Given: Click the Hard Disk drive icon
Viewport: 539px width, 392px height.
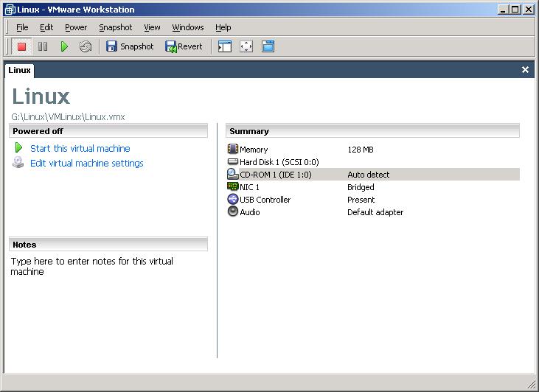Looking at the screenshot, I should [233, 161].
